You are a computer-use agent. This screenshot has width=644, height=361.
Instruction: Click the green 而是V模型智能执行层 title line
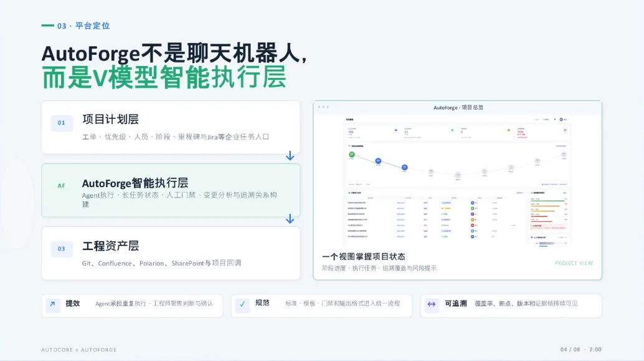point(164,77)
